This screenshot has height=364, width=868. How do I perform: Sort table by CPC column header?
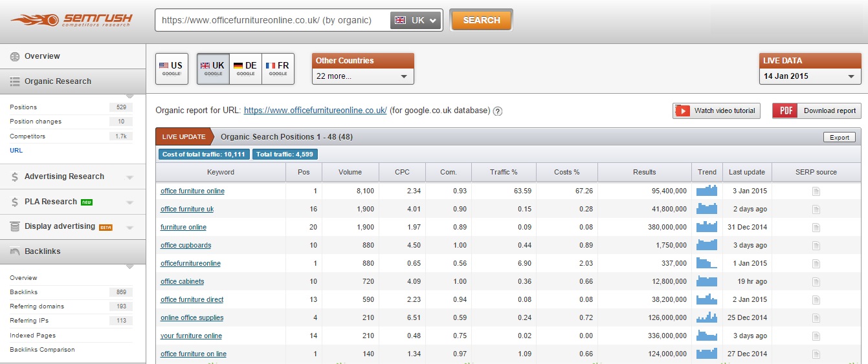(402, 172)
